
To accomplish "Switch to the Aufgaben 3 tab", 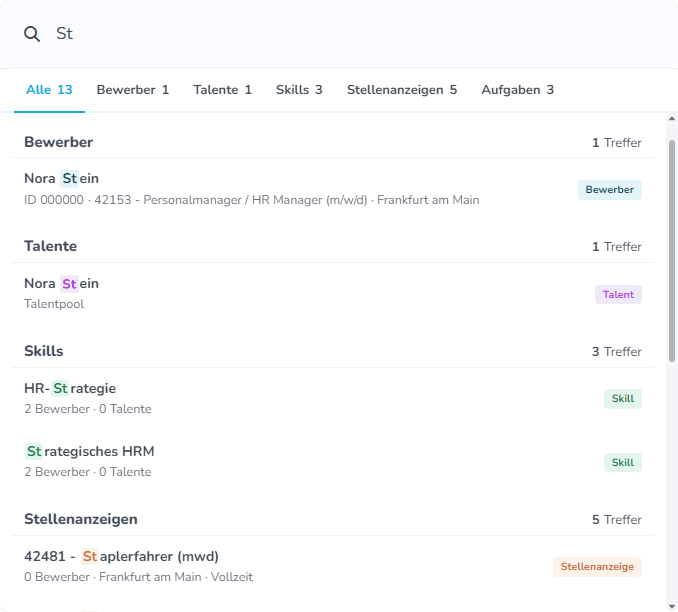I will pos(518,90).
